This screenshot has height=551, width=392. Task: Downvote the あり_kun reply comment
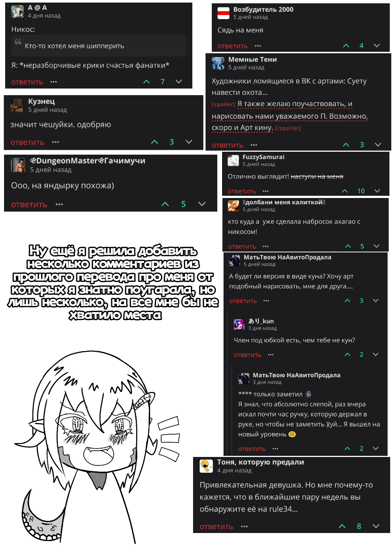[x=375, y=354]
